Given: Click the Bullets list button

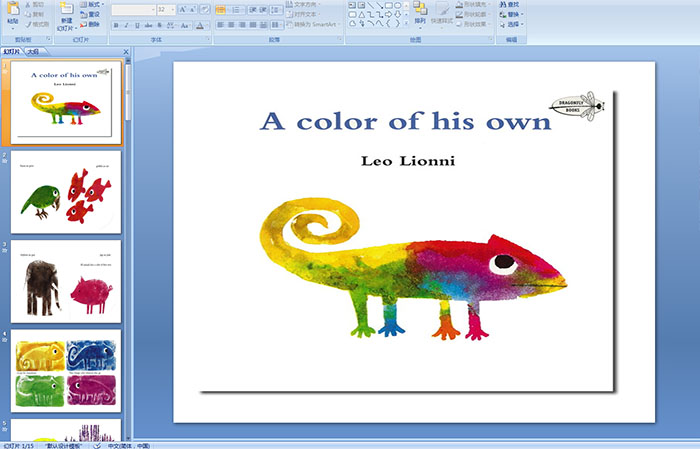Looking at the screenshot, I should point(223,10).
